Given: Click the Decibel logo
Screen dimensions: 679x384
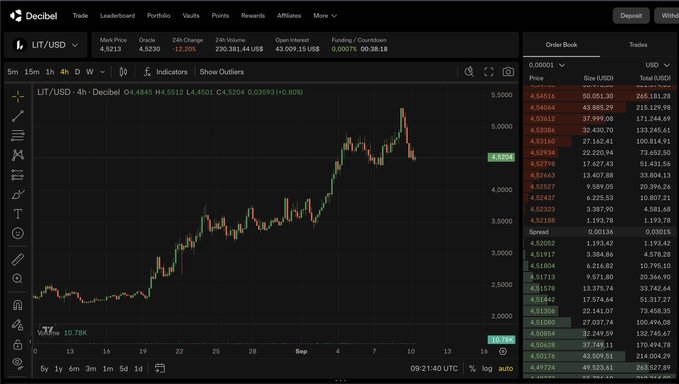Looking at the screenshot, I should tap(33, 16).
